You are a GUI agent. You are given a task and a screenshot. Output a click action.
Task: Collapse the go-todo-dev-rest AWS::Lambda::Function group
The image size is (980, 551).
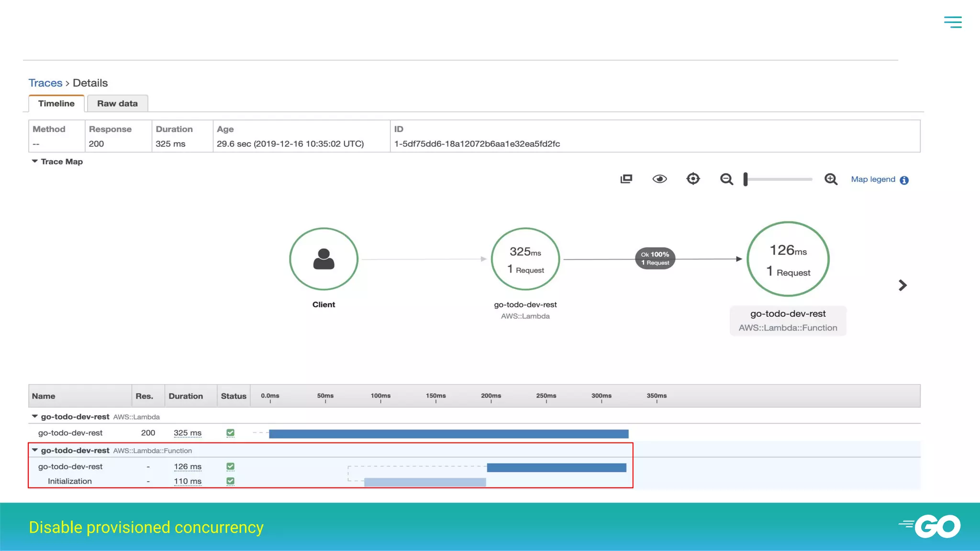[x=34, y=450]
